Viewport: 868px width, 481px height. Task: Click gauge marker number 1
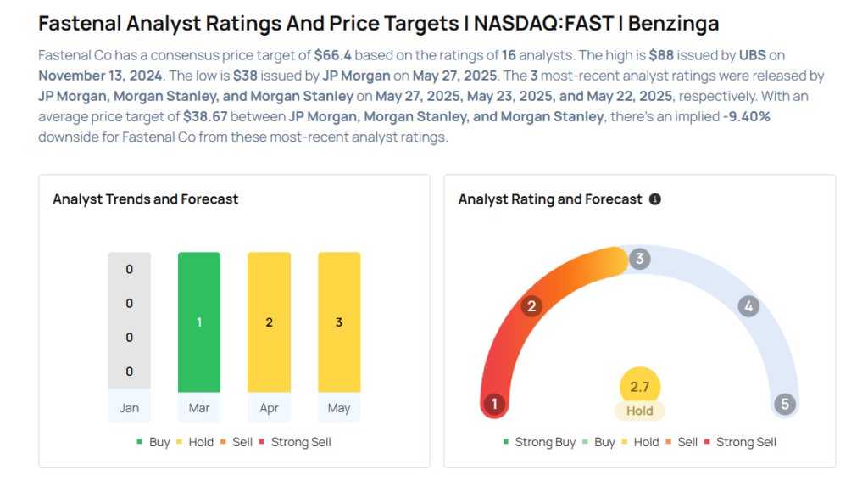(494, 404)
